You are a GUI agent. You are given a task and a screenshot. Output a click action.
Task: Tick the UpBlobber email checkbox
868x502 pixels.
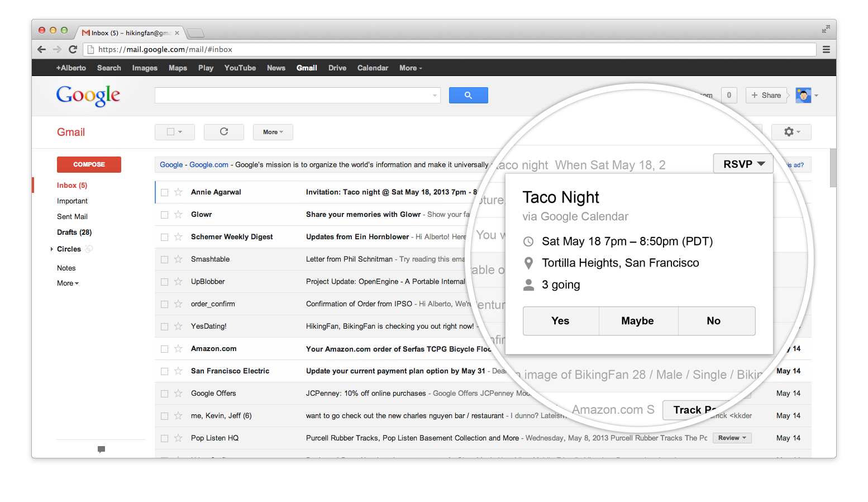point(164,282)
